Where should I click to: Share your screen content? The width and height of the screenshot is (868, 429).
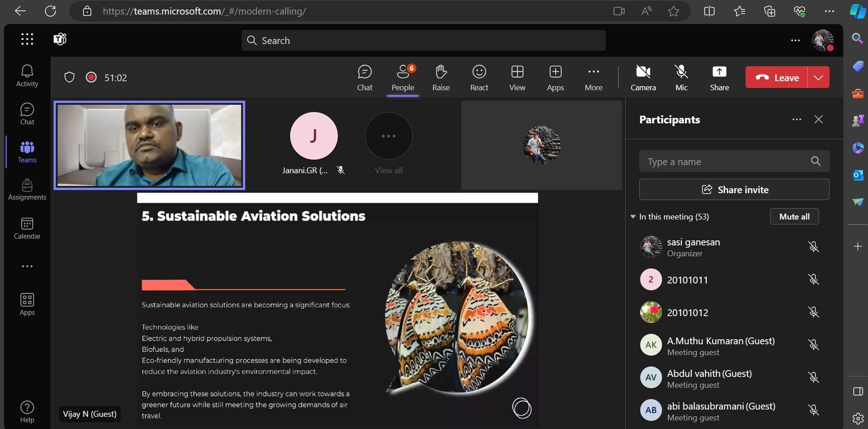coord(719,78)
